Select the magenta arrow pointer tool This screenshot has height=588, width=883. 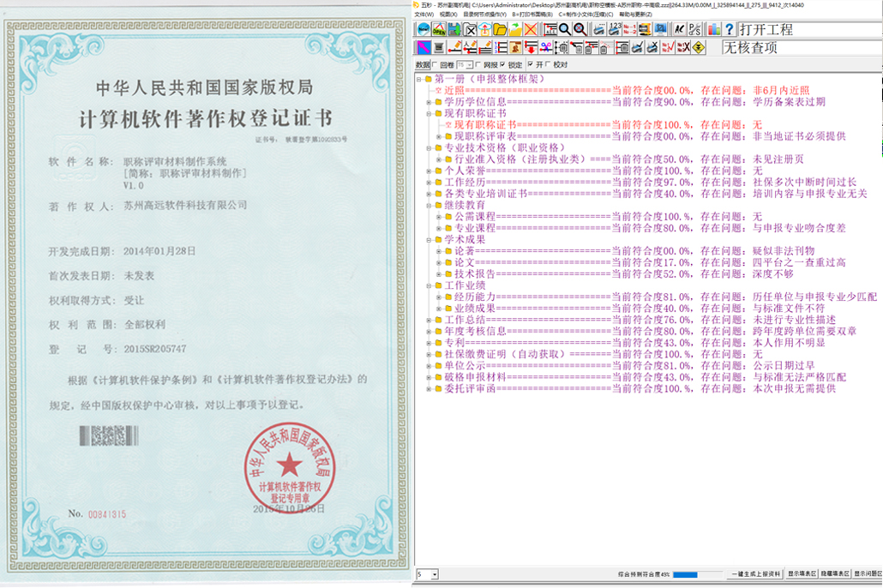pyautogui.click(x=423, y=47)
